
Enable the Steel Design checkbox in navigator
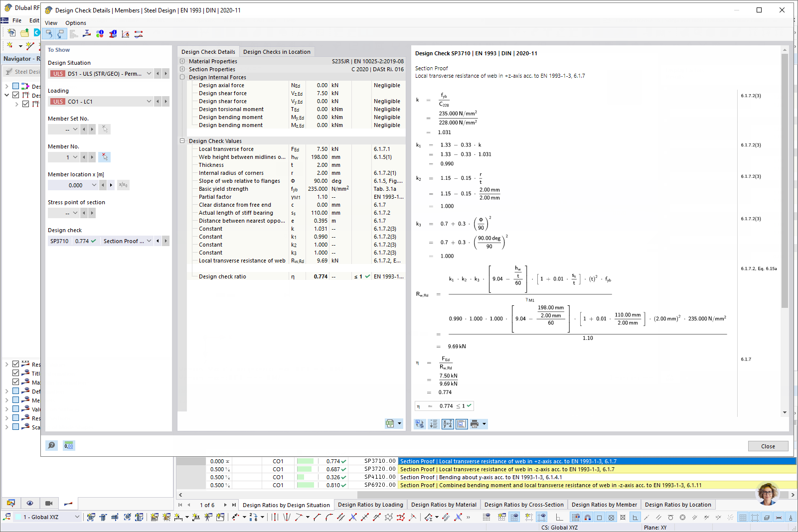[x=16, y=86]
